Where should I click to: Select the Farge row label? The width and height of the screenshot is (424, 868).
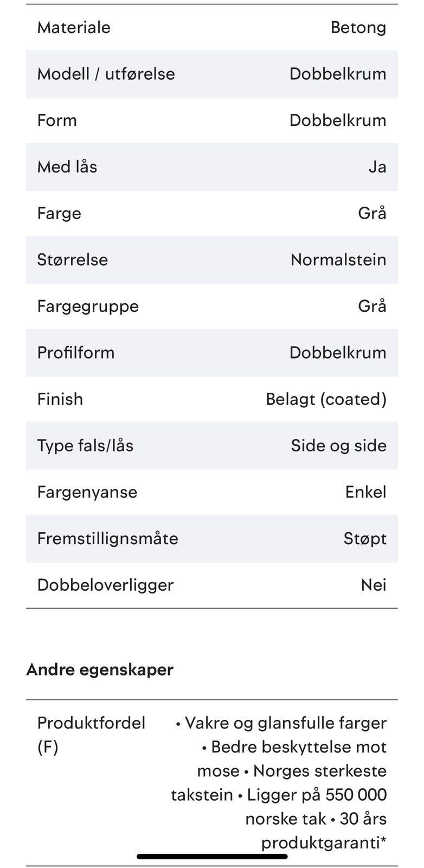[x=59, y=213]
